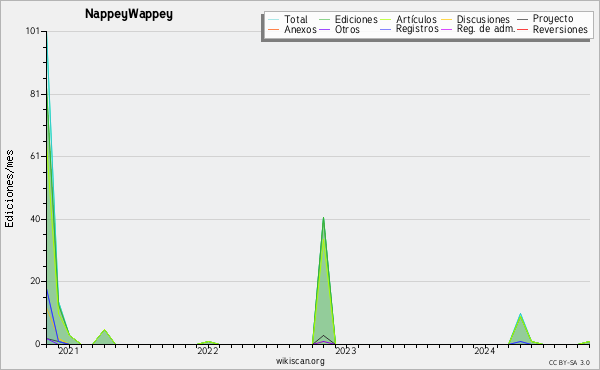Click the 101 y-axis value

click(x=33, y=31)
